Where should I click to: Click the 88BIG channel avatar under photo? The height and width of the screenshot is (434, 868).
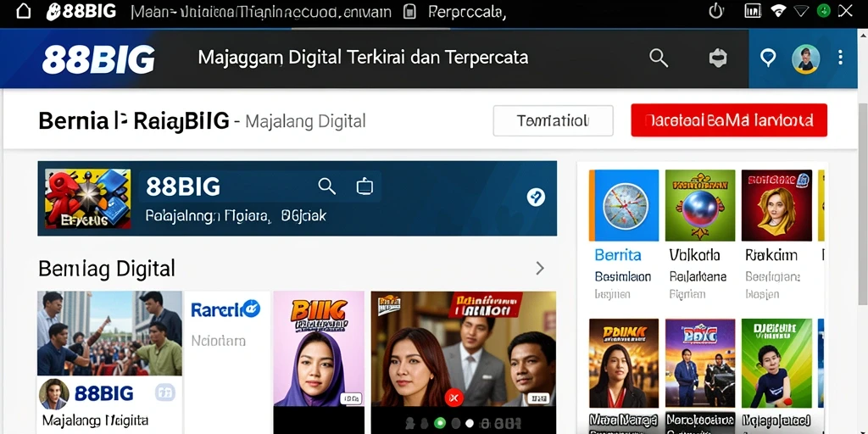coord(54,393)
